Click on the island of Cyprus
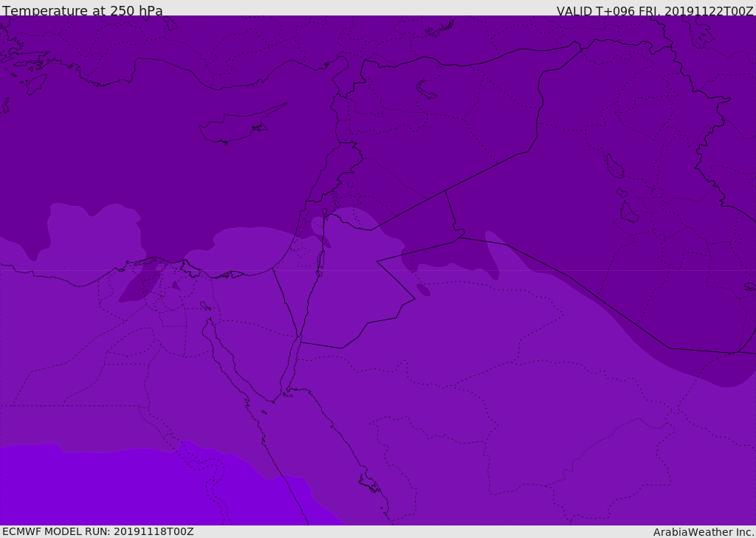 pyautogui.click(x=235, y=127)
